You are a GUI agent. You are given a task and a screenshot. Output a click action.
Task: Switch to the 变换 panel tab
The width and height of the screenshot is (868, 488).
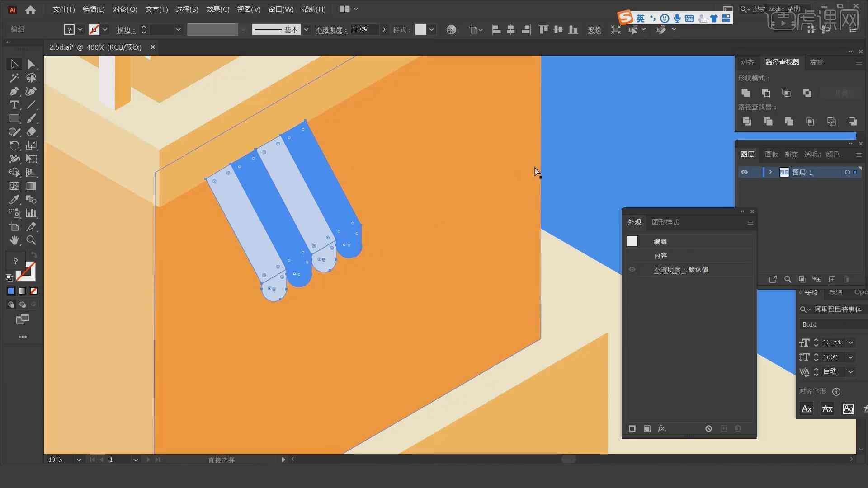click(x=816, y=62)
